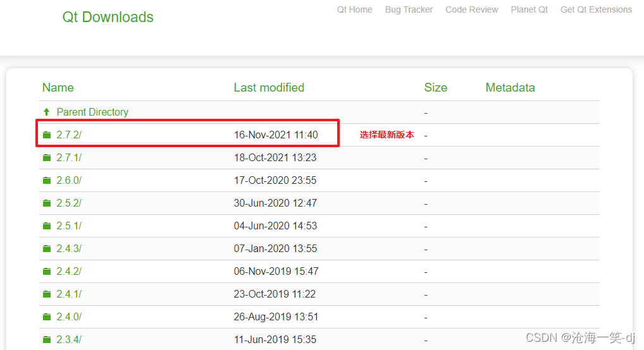Click the date 30-Jun-2020 12:47
The width and height of the screenshot is (644, 350).
point(275,203)
